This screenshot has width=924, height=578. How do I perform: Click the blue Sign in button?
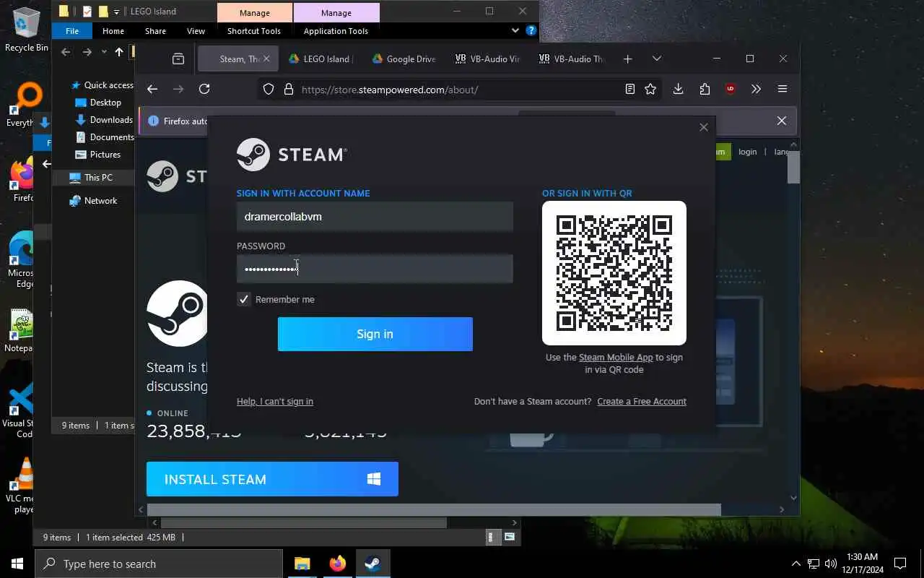(x=375, y=334)
